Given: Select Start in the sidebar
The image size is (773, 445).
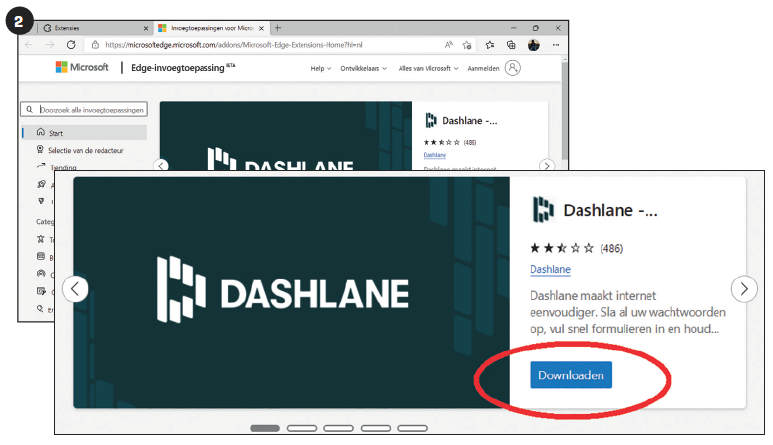Looking at the screenshot, I should (x=85, y=133).
